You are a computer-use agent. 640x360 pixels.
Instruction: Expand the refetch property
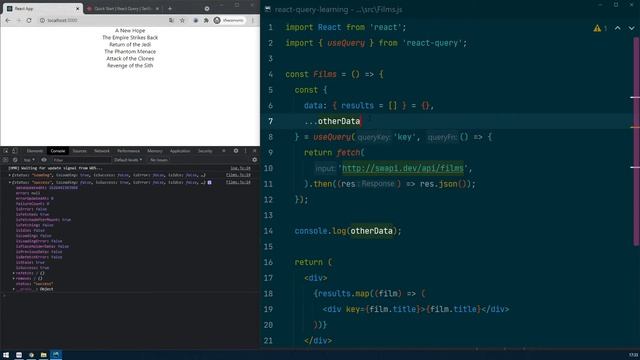[x=14, y=273]
